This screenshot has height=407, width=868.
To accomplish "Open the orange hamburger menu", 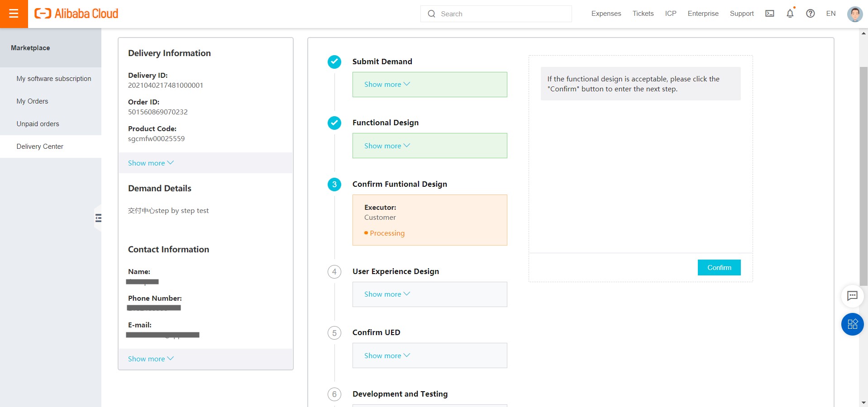I will coord(14,14).
